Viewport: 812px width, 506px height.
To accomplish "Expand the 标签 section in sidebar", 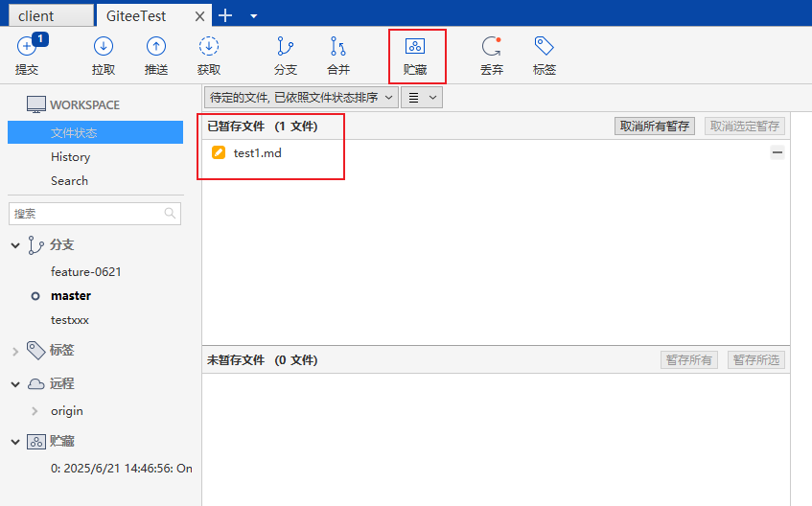I will point(15,351).
